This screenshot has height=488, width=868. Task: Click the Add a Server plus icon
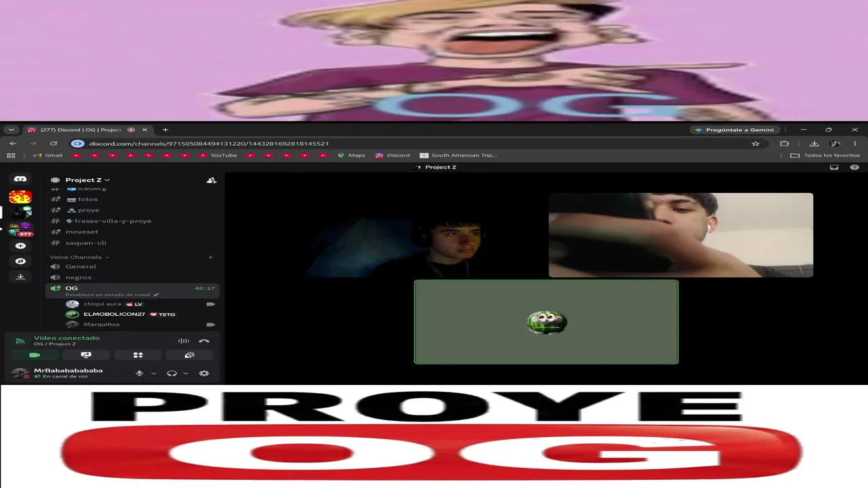[x=20, y=246]
